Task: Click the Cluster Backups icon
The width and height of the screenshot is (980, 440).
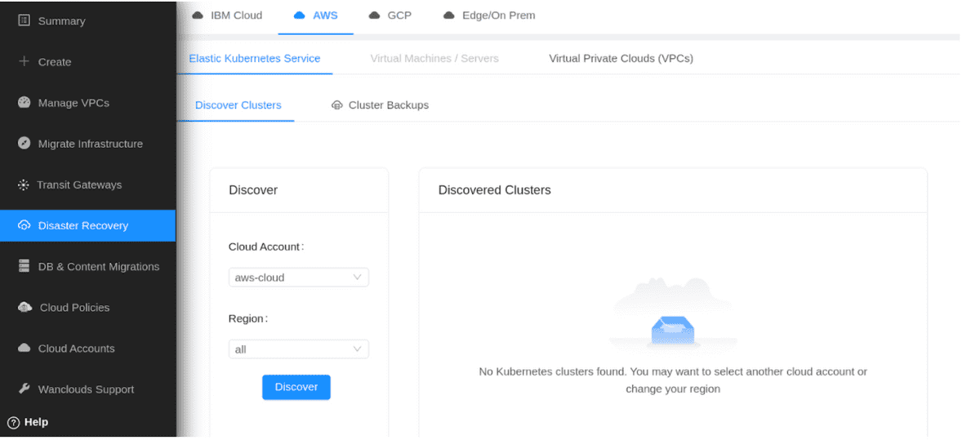Action: (336, 105)
